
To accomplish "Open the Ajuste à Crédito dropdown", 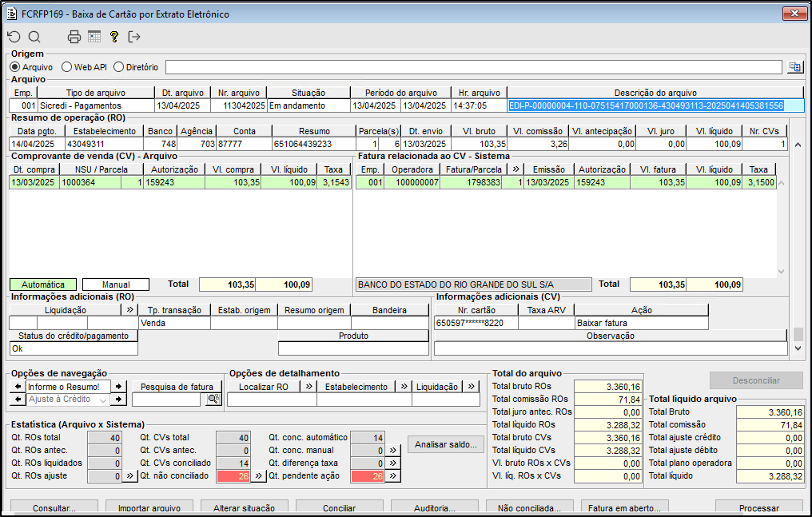I will coord(103,400).
